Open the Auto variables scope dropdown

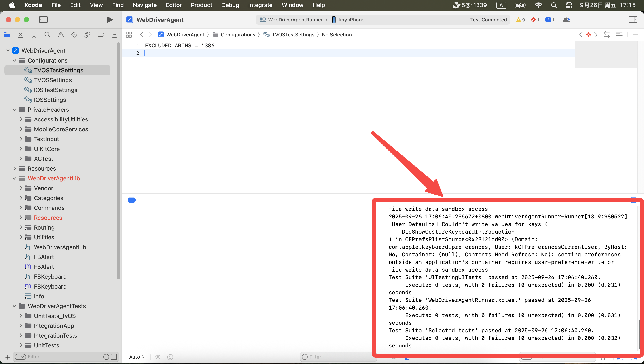(x=137, y=357)
